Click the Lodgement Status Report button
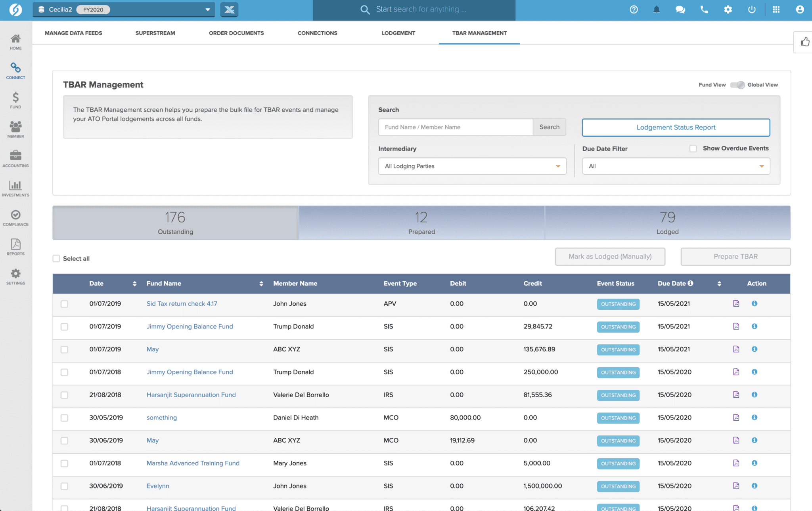This screenshot has height=511, width=812. pyautogui.click(x=675, y=127)
